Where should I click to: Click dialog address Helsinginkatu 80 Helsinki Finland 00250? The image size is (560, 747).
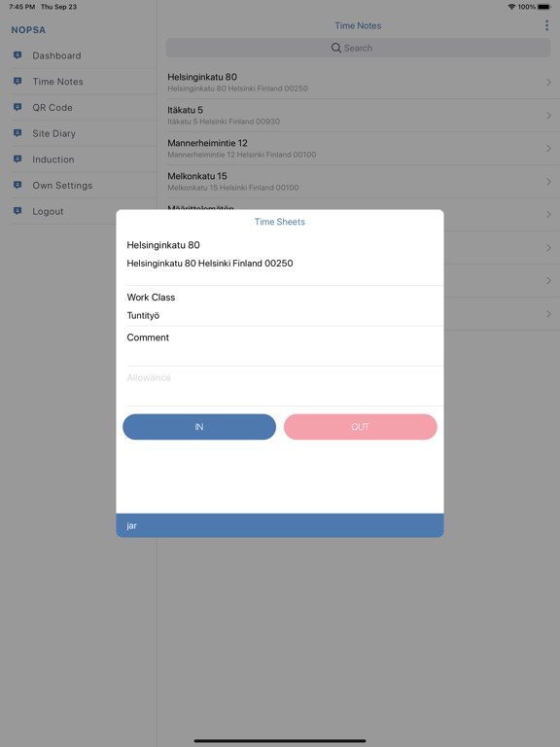pos(210,263)
